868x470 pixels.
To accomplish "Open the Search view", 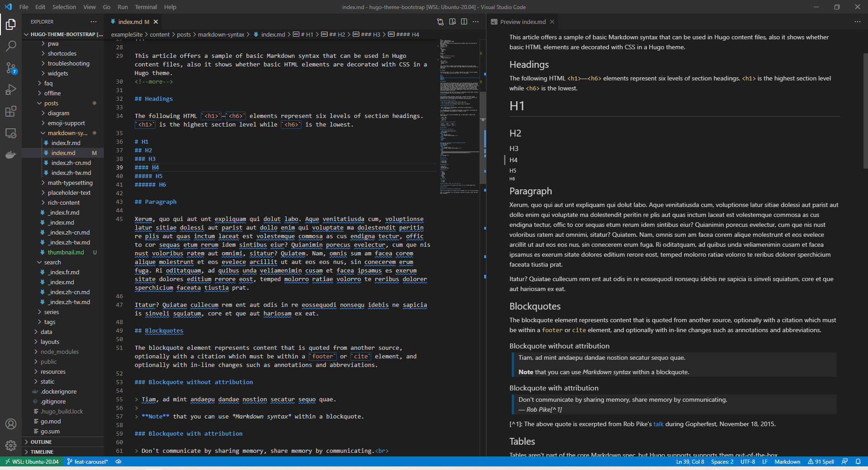I will (x=11, y=45).
